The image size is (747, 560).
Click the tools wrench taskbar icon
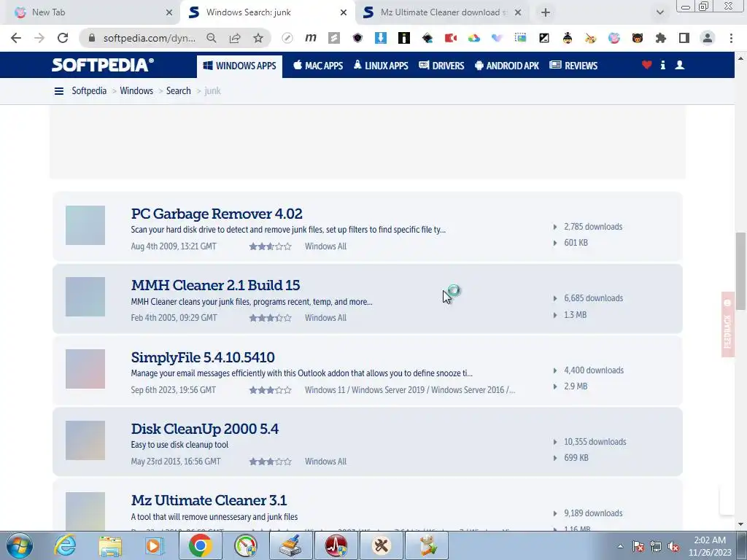pos(381,545)
